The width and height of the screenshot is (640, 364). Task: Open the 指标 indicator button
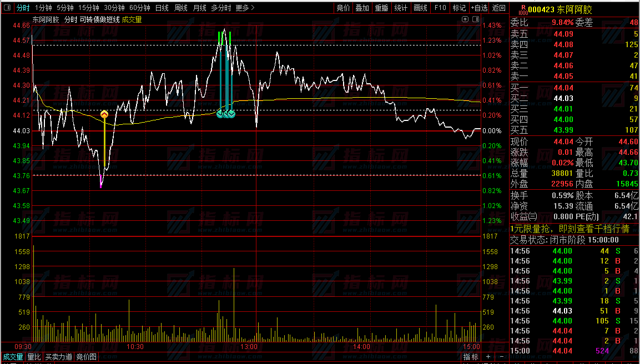coord(471,357)
